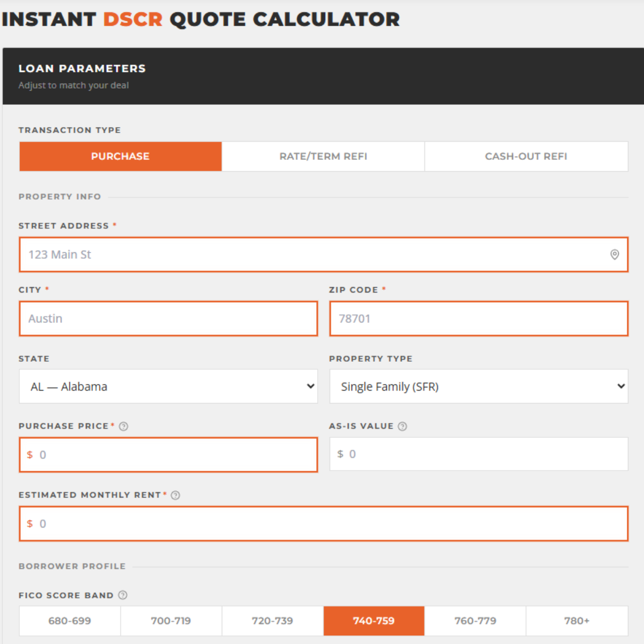Click the City input field
The image size is (644, 644).
tap(169, 319)
